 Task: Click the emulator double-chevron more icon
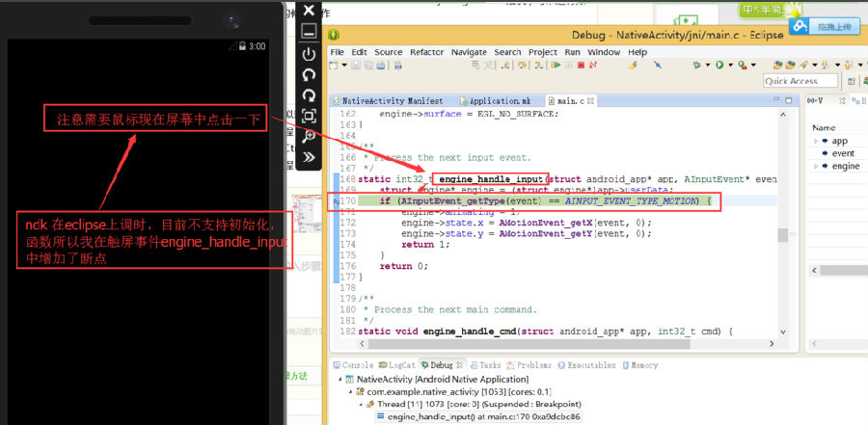pyautogui.click(x=309, y=156)
